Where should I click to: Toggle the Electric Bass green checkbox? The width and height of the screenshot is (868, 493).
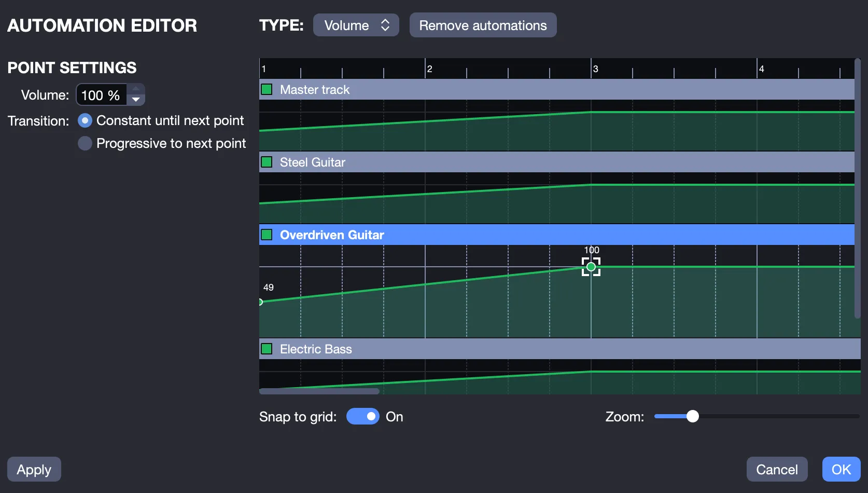[x=267, y=349]
